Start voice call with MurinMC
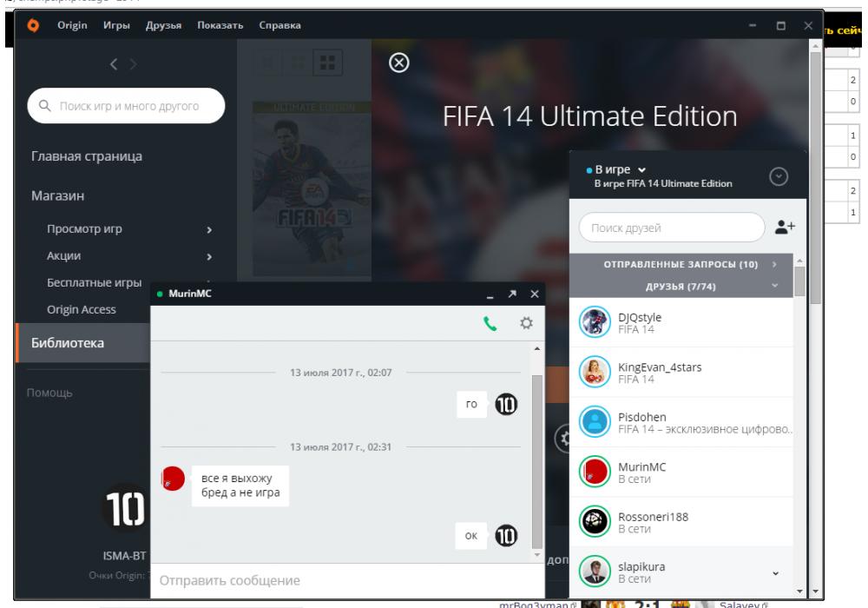The image size is (868, 608). [490, 323]
